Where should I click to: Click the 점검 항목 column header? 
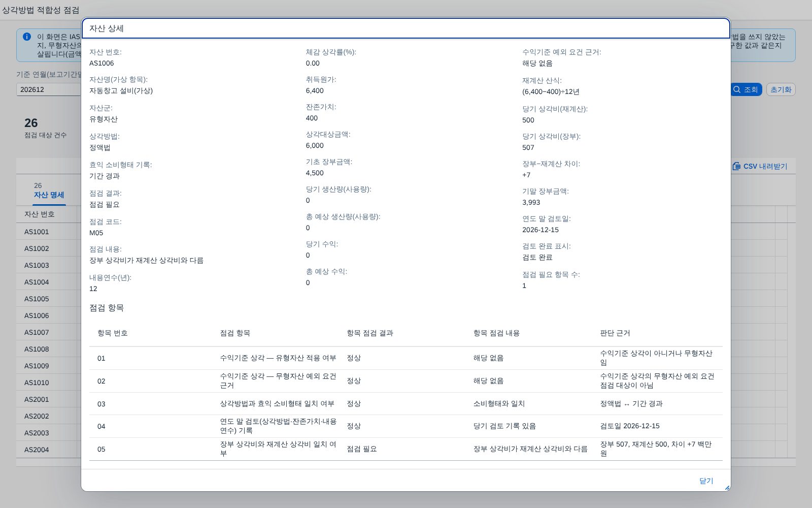pyautogui.click(x=235, y=333)
